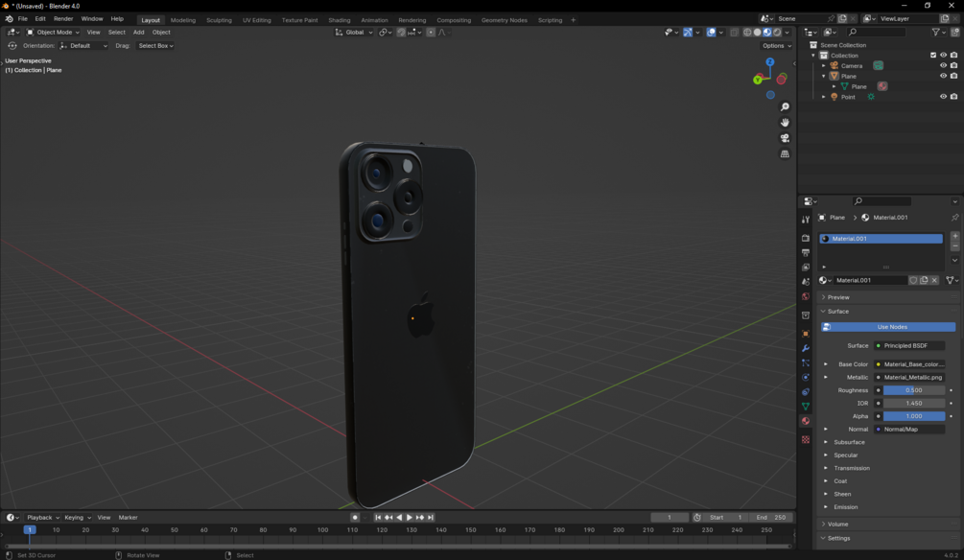
Task: Play animation in reverse button
Action: [x=399, y=518]
